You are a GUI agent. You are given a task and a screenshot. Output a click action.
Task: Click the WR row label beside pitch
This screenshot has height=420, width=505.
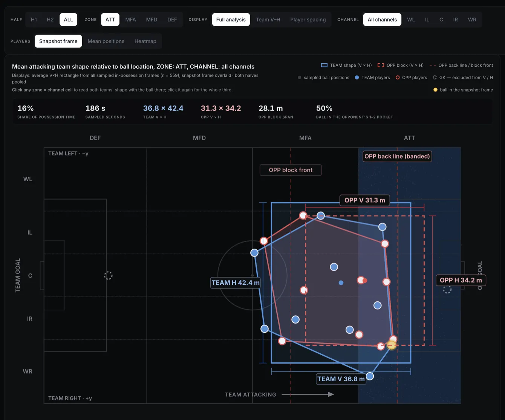(x=28, y=371)
